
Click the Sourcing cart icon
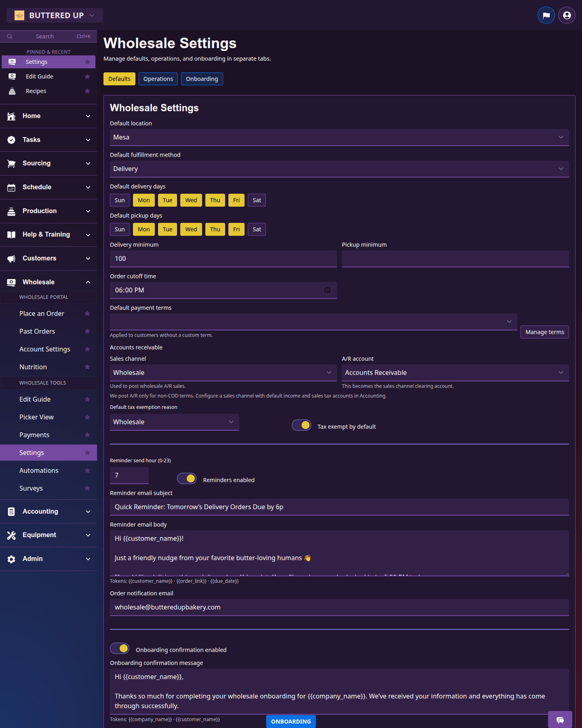pyautogui.click(x=11, y=163)
